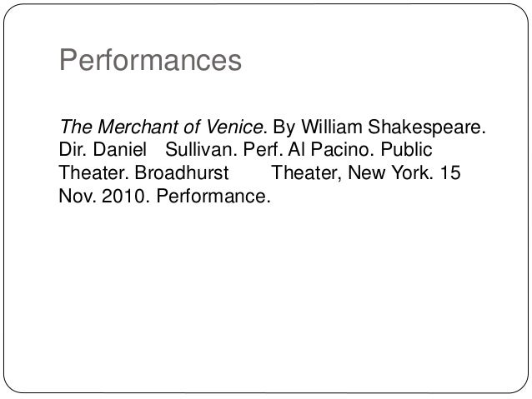Click the italic title The Merchant of Venice
This screenshot has width=532, height=399.
click(161, 127)
